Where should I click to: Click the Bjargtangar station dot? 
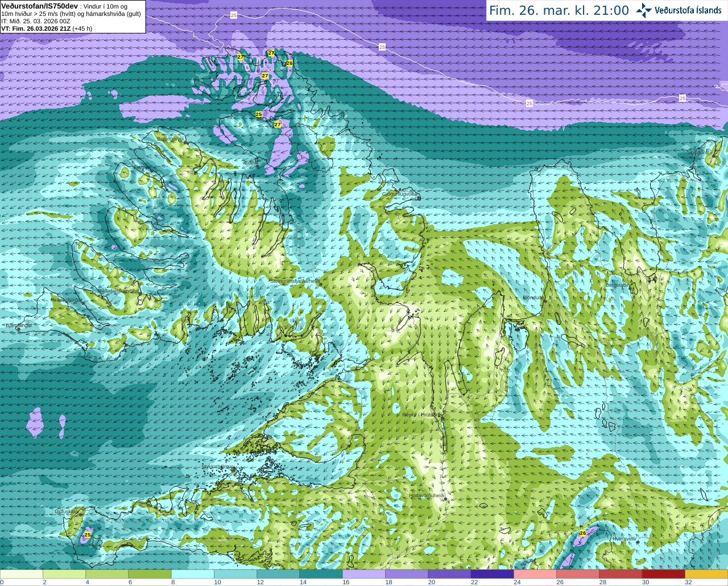[19, 329]
